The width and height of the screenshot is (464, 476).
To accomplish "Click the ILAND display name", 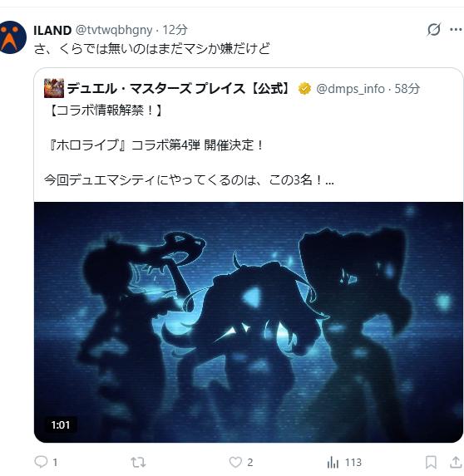I will pyautogui.click(x=52, y=30).
